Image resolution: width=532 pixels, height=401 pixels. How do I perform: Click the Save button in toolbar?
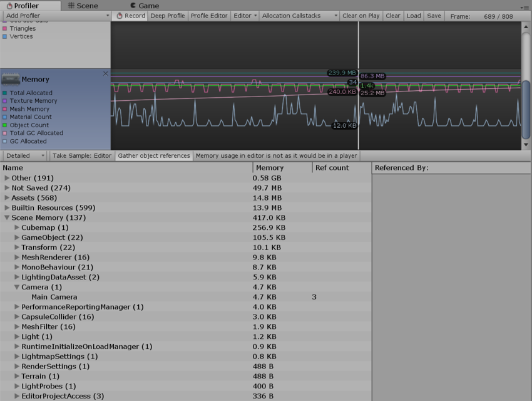434,16
